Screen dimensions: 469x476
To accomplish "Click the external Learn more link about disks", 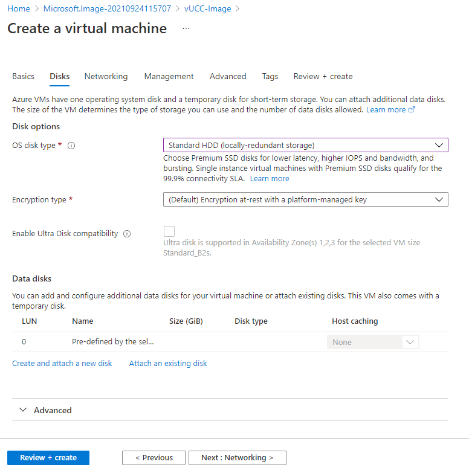I will click(x=390, y=110).
